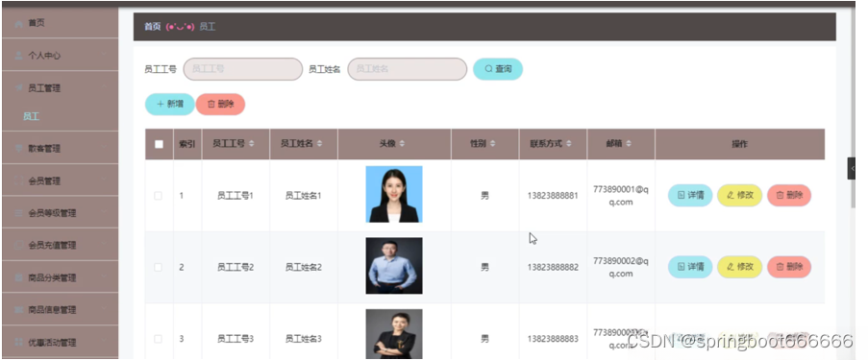Collapse the 员工管理 sidebar menu
The width and height of the screenshot is (868, 360).
click(60, 87)
